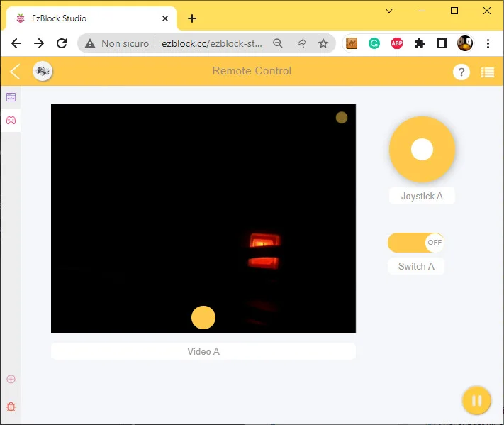The height and width of the screenshot is (425, 504).
Task: Open the list menu icon in header
Action: pyautogui.click(x=487, y=72)
